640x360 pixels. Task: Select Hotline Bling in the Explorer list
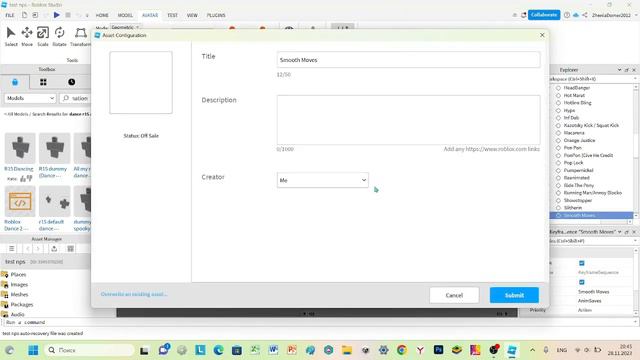click(x=577, y=103)
